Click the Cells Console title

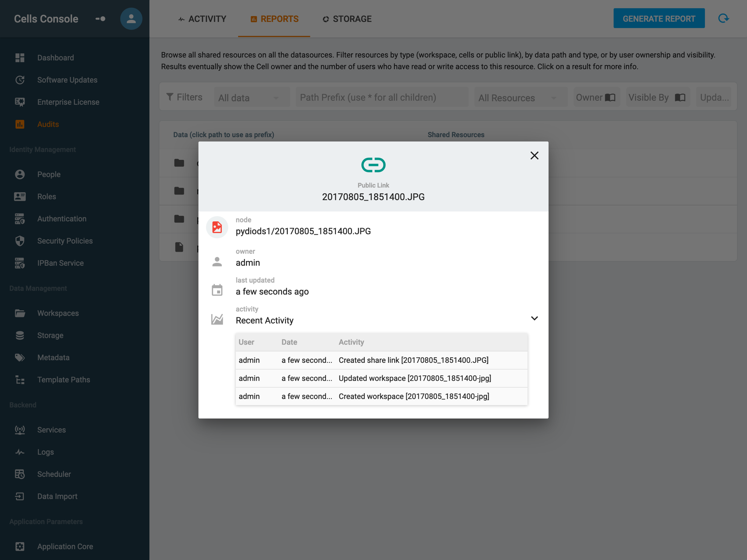click(46, 19)
